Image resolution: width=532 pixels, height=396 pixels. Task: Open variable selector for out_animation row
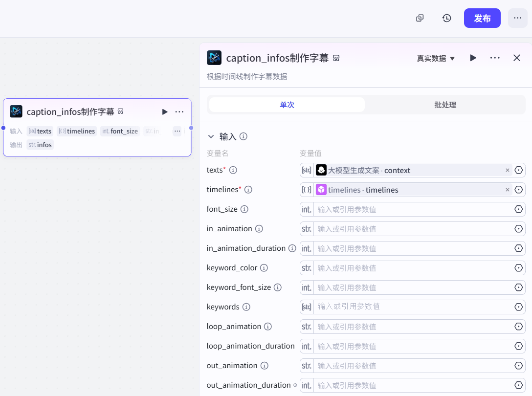(x=518, y=366)
